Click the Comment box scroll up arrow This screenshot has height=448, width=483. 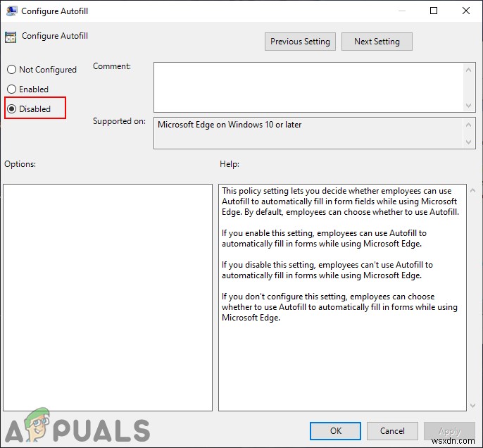(x=468, y=70)
